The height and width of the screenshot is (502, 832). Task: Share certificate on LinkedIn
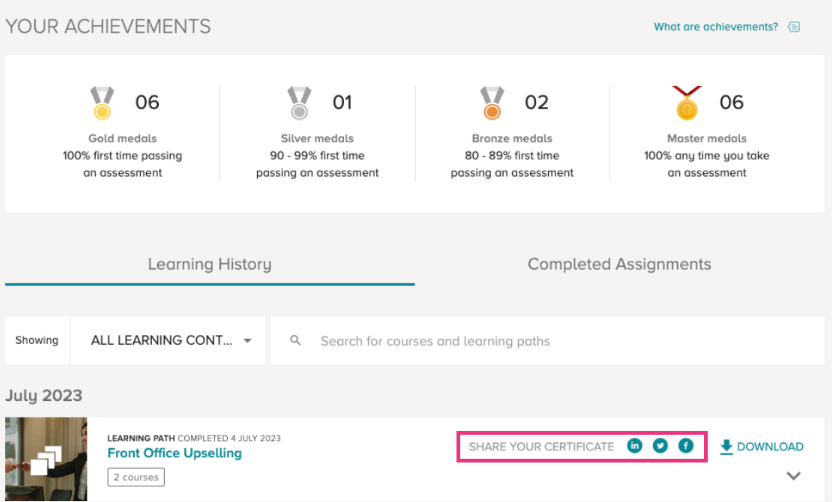[635, 446]
